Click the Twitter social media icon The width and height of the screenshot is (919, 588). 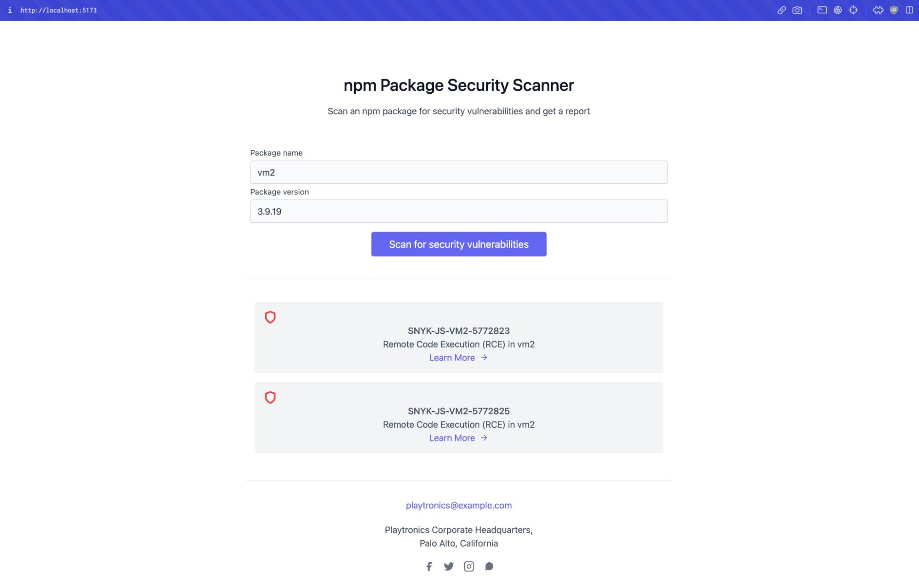[449, 566]
